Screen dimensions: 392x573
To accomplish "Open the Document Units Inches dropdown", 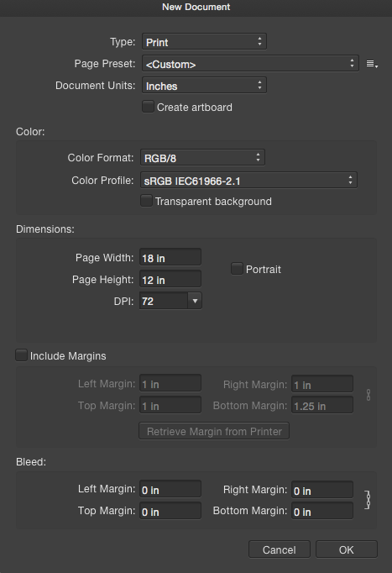I will (204, 86).
